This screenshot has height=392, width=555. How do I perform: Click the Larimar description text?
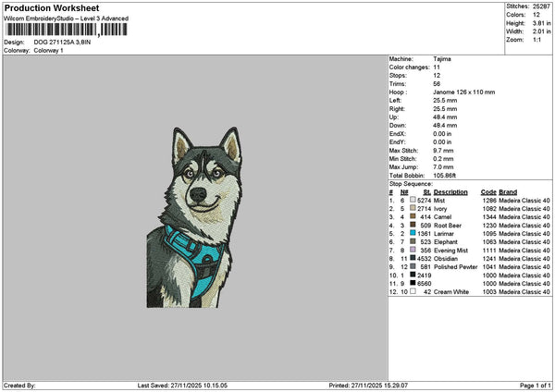(x=444, y=234)
